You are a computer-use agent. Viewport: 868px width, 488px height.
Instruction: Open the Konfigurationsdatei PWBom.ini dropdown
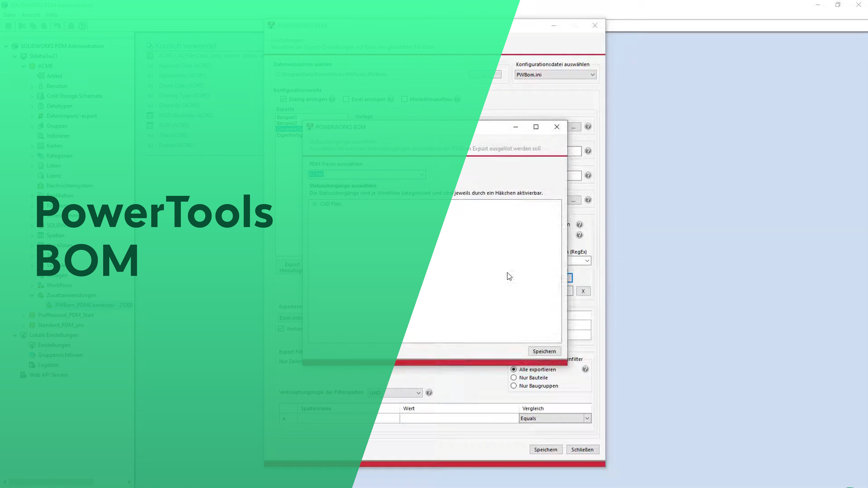click(x=592, y=75)
